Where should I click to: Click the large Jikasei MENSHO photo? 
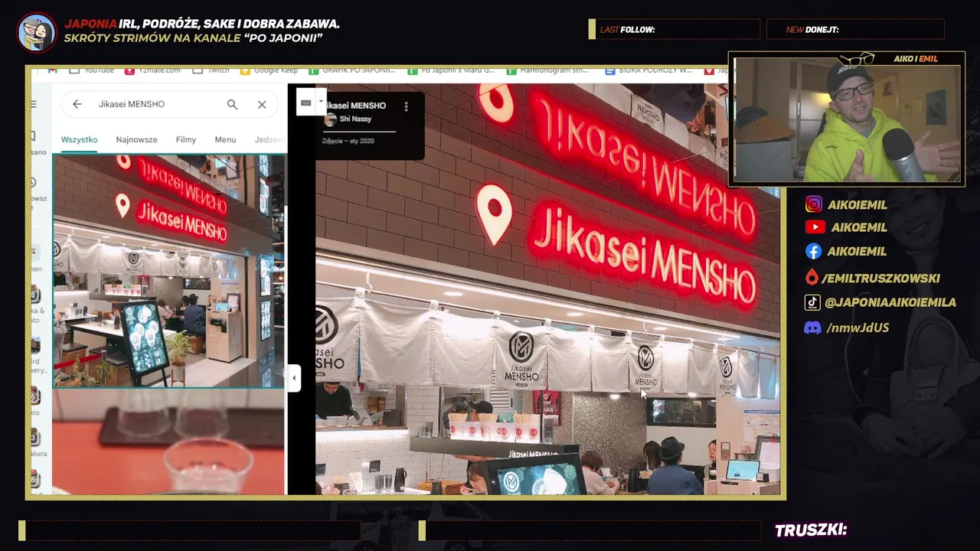547,289
